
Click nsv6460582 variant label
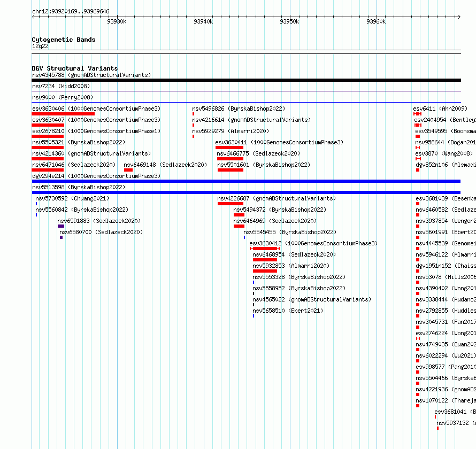pos(446,210)
